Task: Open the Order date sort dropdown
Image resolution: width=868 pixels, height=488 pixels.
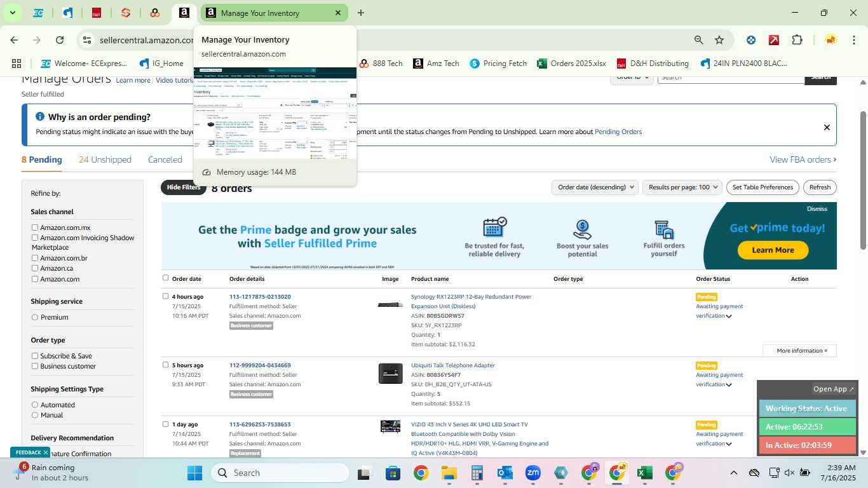Action: [594, 187]
